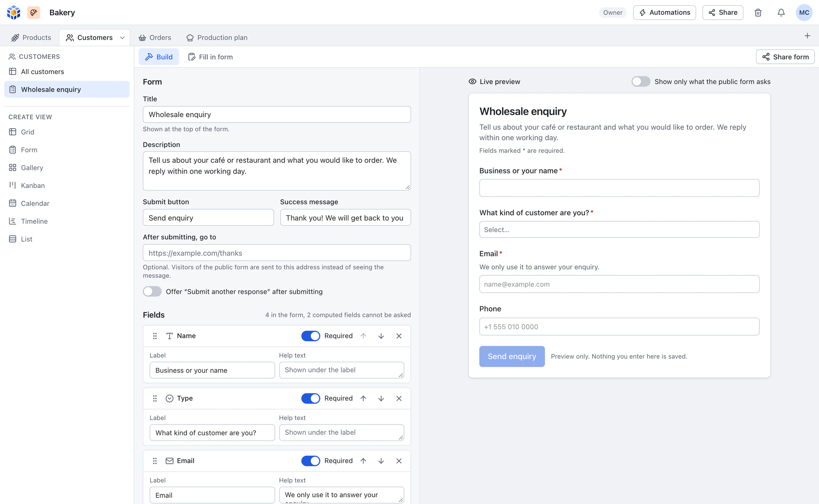Create a new Kanban view

click(67, 186)
